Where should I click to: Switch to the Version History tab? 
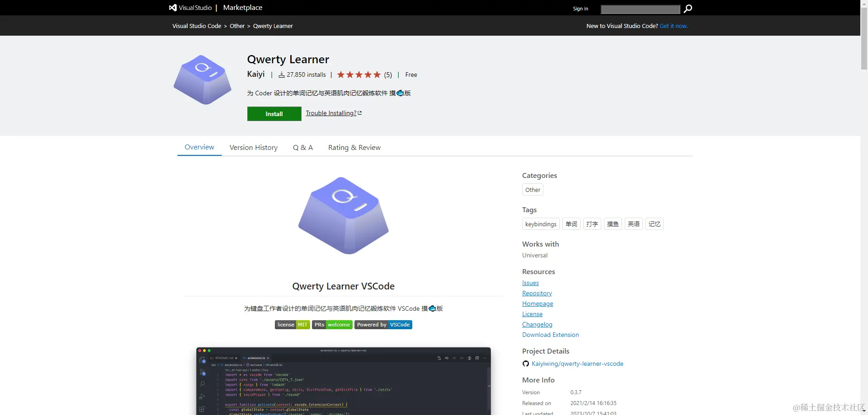coord(254,148)
